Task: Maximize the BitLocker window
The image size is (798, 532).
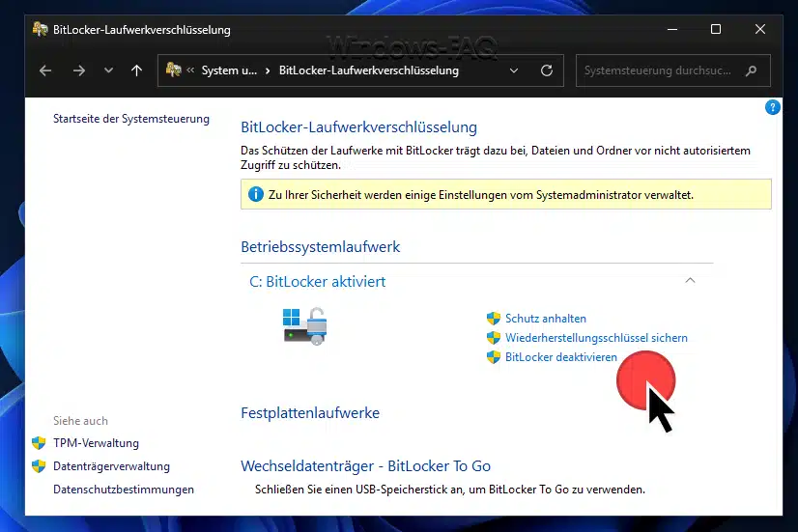Action: [x=716, y=30]
